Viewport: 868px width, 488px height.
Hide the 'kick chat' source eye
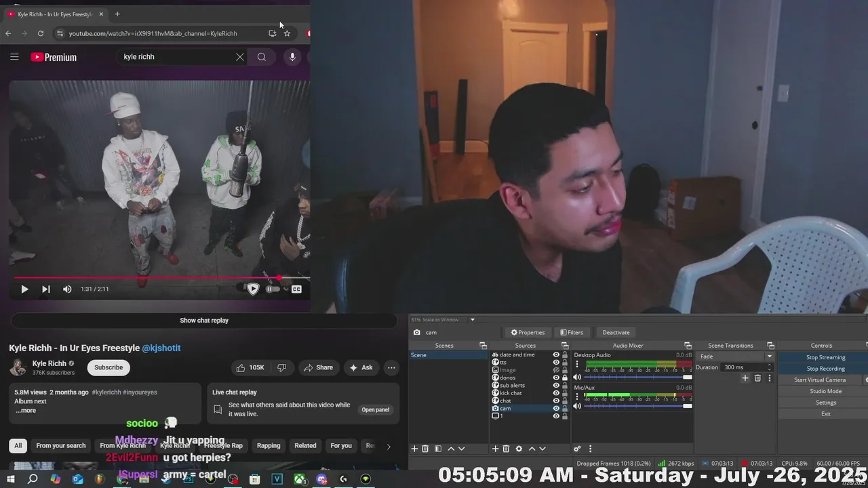point(556,393)
